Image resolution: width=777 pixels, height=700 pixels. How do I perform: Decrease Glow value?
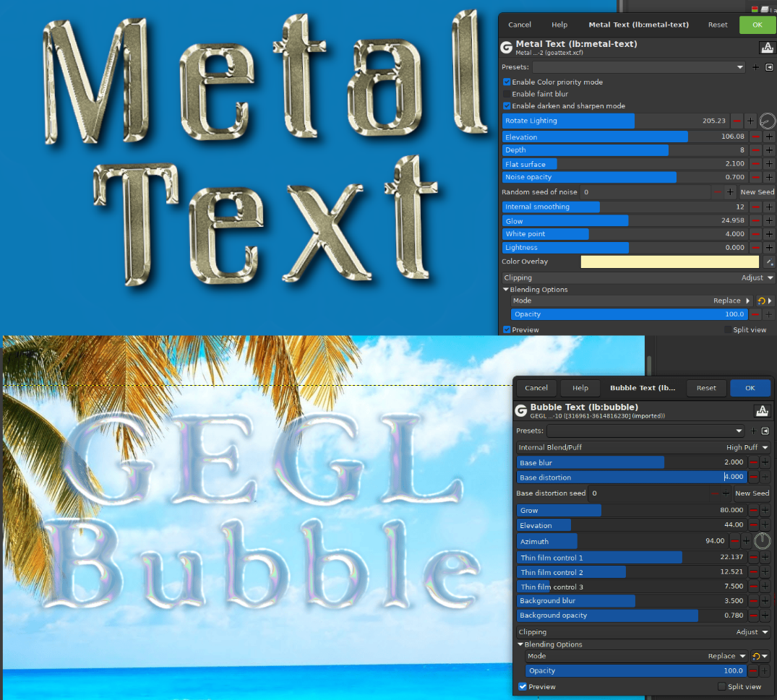(756, 220)
